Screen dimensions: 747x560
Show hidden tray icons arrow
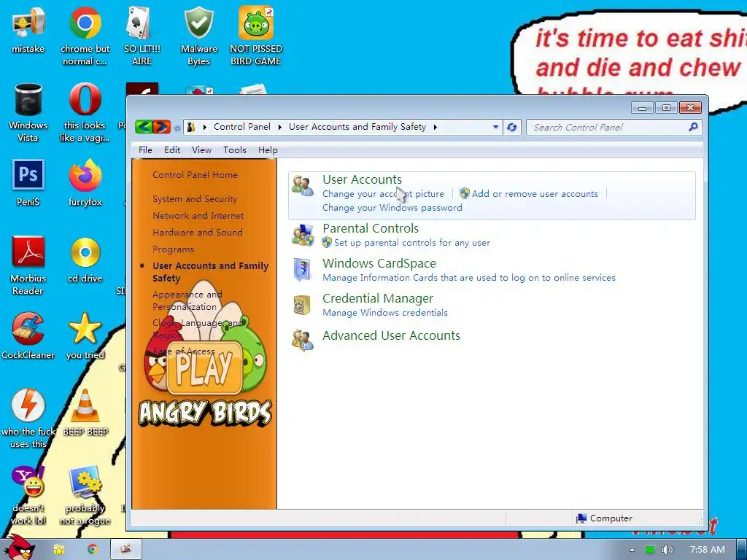point(632,550)
